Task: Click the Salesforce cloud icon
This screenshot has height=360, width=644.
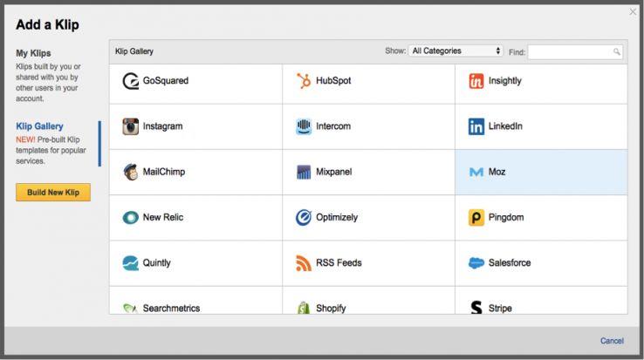Action: pos(476,262)
